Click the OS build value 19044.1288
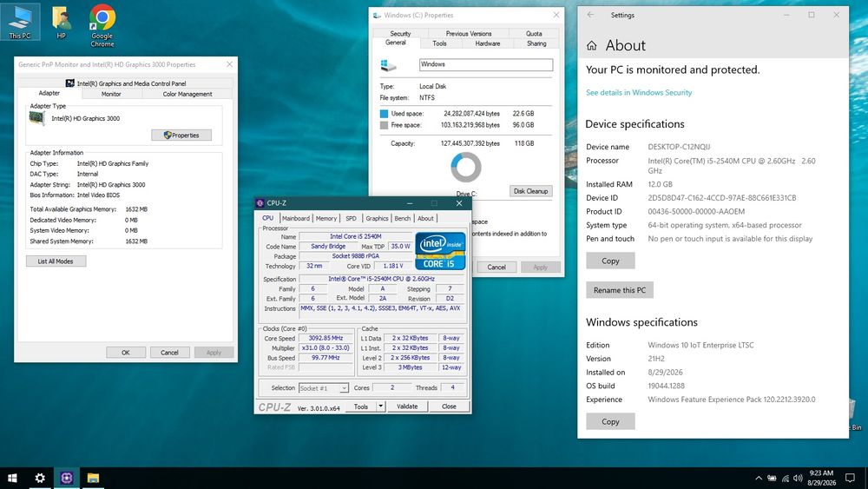868x489 pixels. point(666,386)
